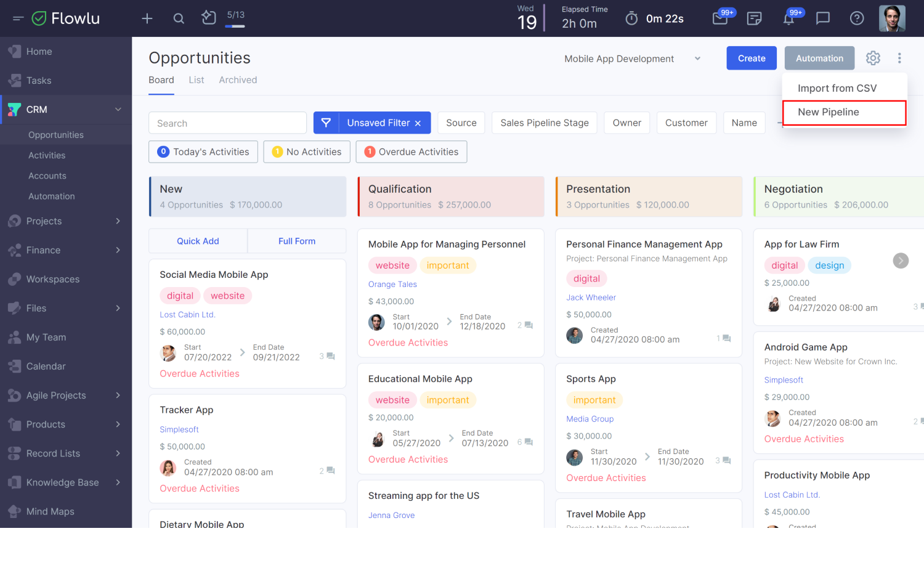This screenshot has width=924, height=563.
Task: Expand the Projects section chevron
Action: coord(118,221)
